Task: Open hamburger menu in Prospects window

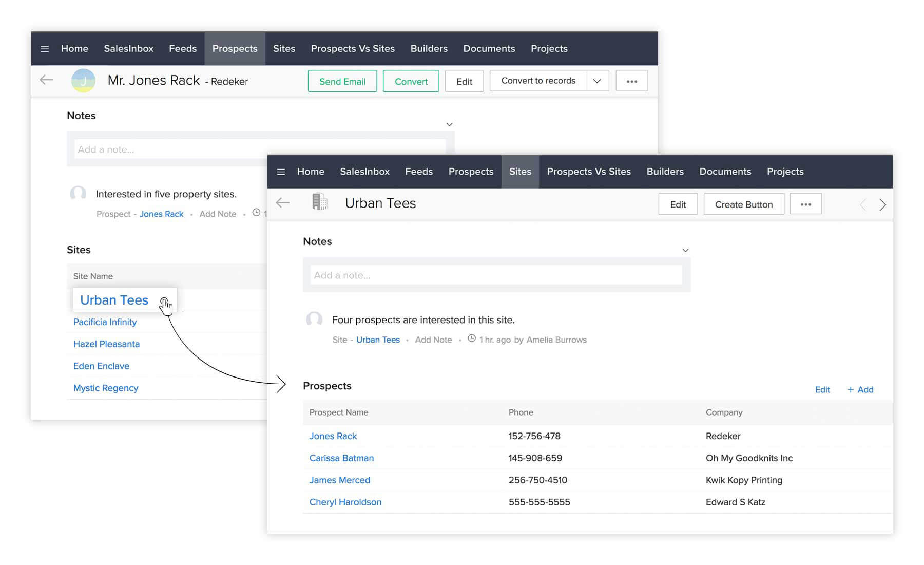Action: [45, 49]
